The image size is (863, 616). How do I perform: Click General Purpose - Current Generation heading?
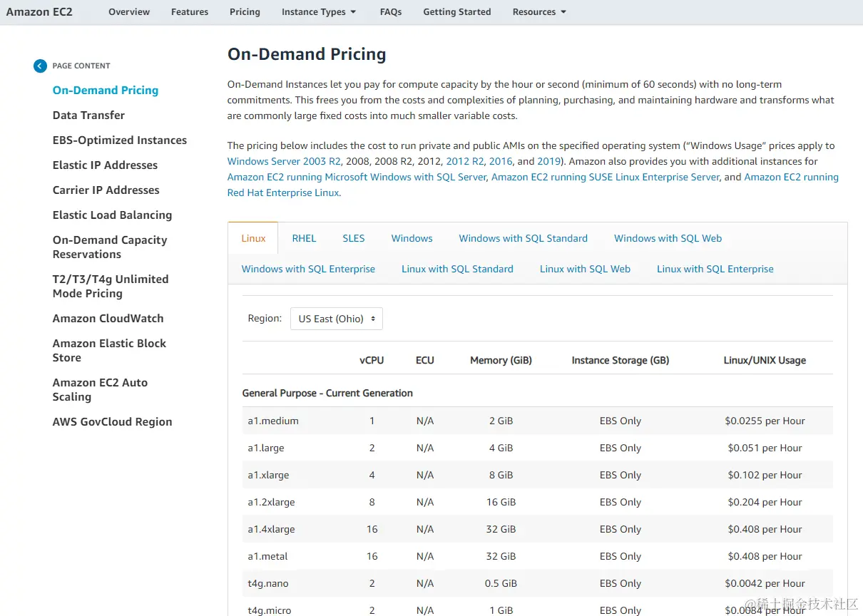[x=327, y=393]
